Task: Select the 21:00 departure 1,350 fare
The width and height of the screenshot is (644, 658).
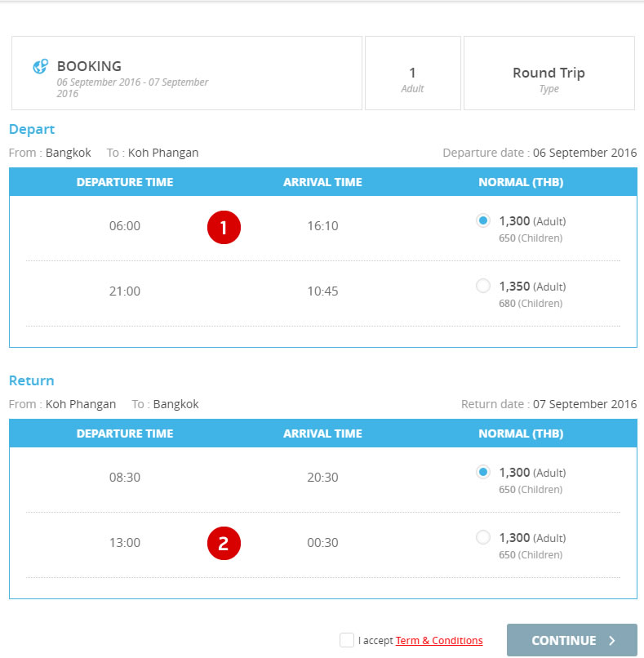Action: pos(483,286)
